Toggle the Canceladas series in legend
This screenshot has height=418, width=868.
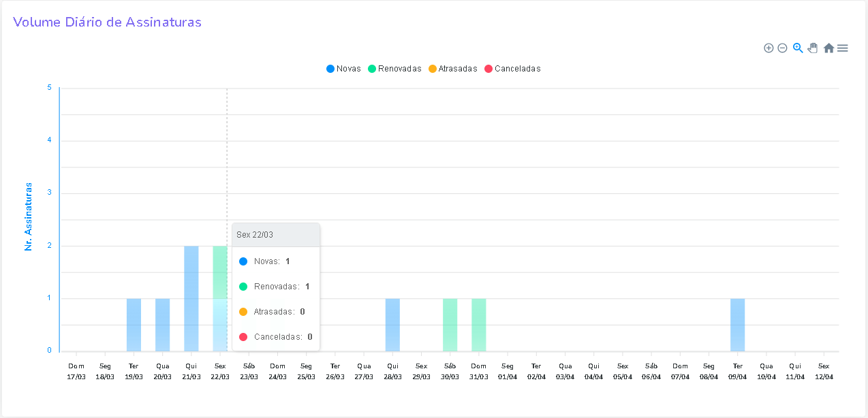512,69
